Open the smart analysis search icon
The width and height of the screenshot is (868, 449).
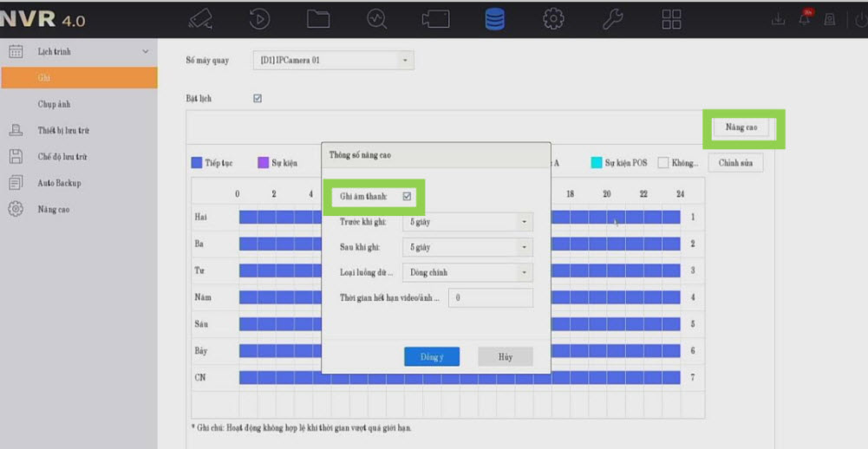point(376,18)
